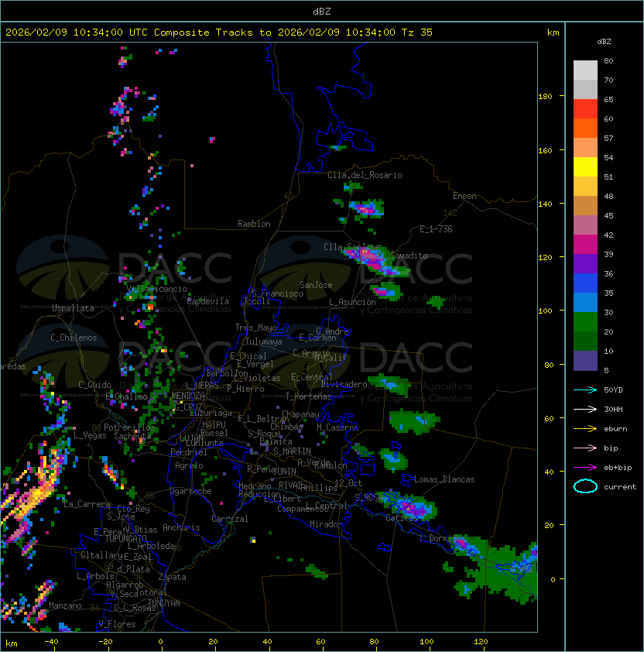Click the storm cell beside Lomas_Blancas label
Viewport: 644px width, 652px height.
point(393,458)
